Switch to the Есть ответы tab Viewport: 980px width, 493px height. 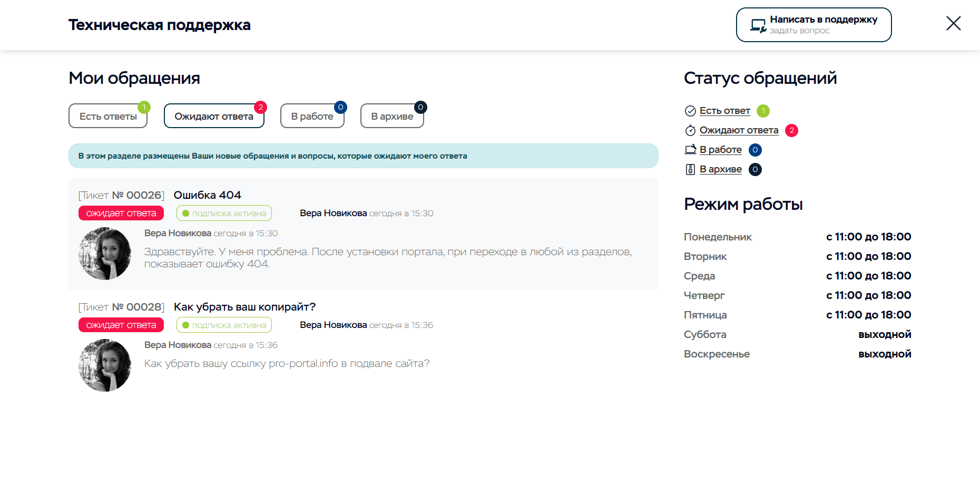108,117
